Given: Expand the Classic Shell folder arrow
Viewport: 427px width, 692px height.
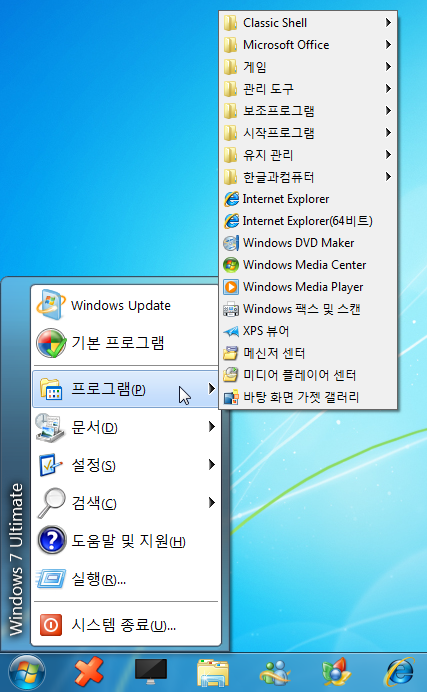Looking at the screenshot, I should pyautogui.click(x=388, y=23).
